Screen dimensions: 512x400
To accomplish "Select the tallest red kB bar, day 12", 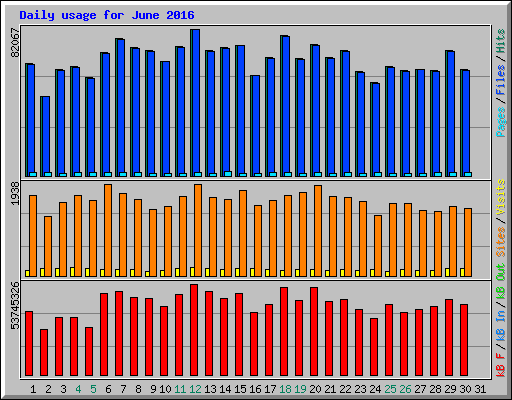I will point(194,330).
